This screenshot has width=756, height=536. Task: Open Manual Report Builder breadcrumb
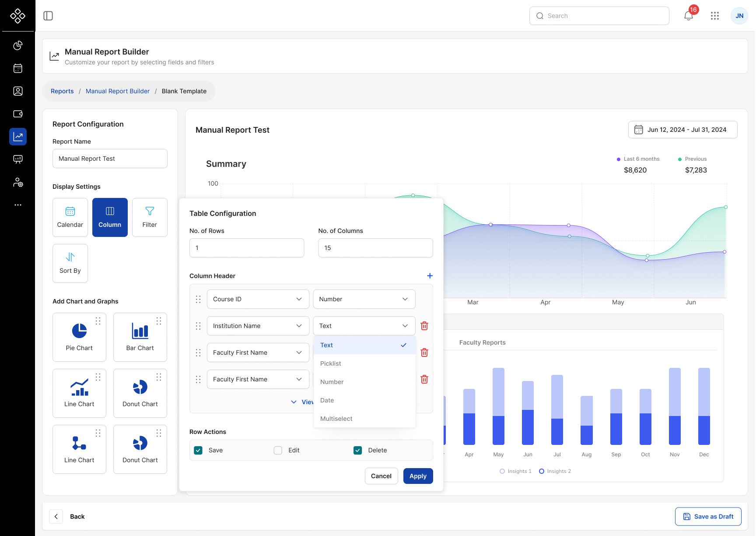coord(117,91)
